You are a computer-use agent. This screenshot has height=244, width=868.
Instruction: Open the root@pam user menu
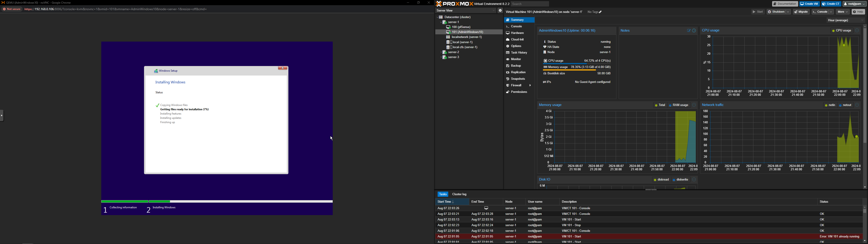coord(854,4)
